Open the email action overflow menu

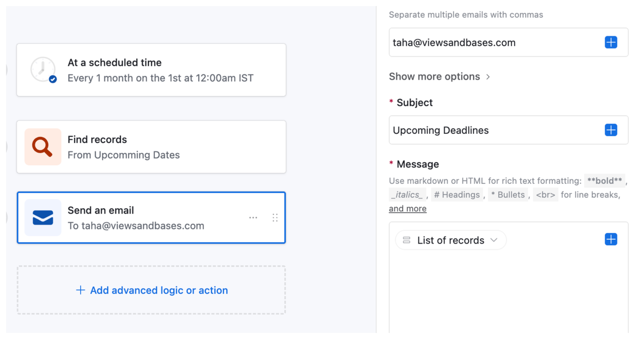pyautogui.click(x=253, y=217)
